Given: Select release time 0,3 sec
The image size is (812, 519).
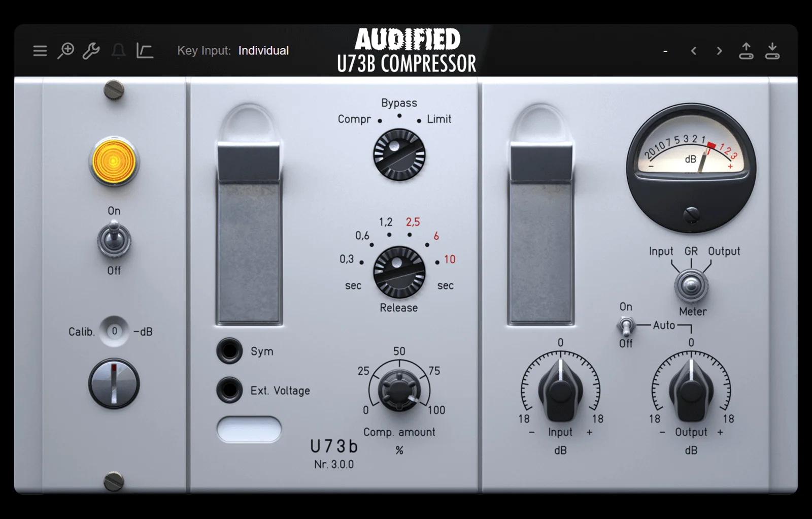Looking at the screenshot, I should [347, 259].
